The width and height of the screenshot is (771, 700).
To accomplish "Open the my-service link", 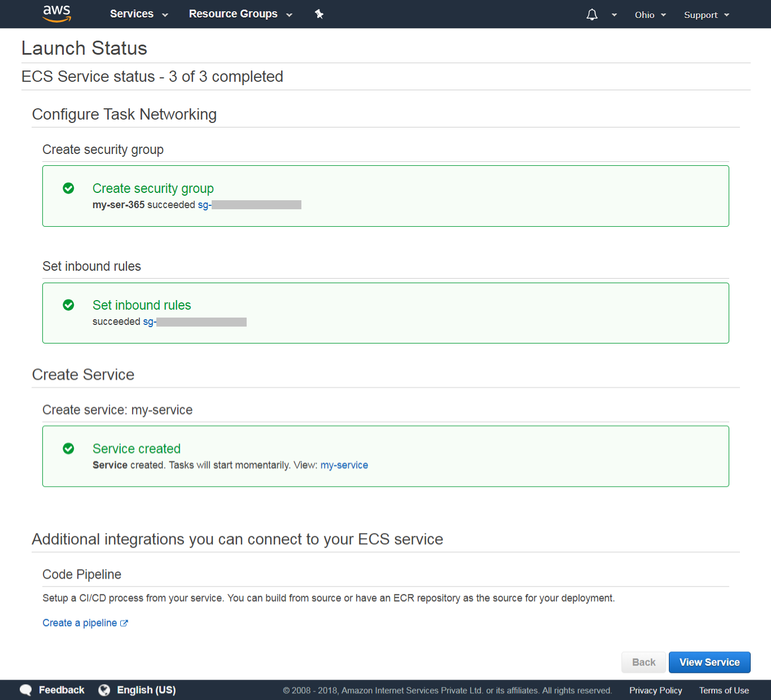I will [x=344, y=465].
